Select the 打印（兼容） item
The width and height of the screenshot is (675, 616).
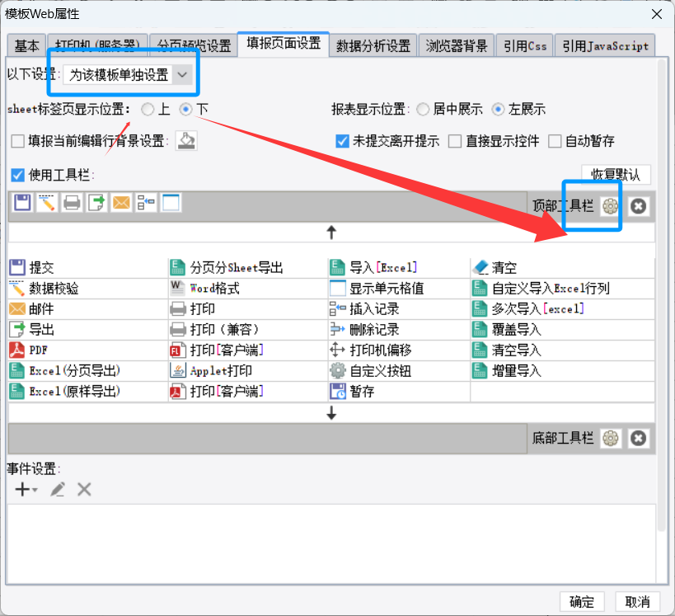coord(248,330)
